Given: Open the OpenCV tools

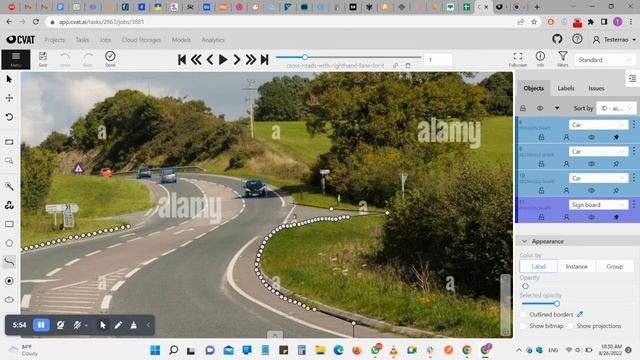Looking at the screenshot, I should click(9, 205).
